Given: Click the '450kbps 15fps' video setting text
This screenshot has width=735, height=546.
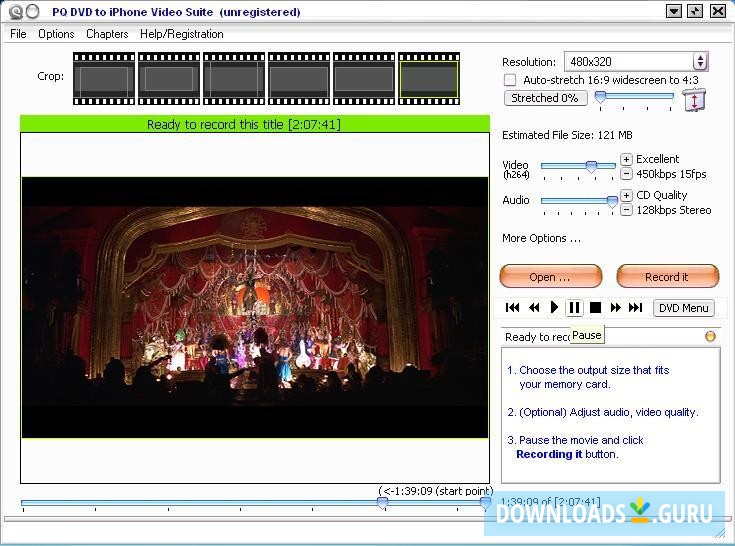Looking at the screenshot, I should (671, 174).
